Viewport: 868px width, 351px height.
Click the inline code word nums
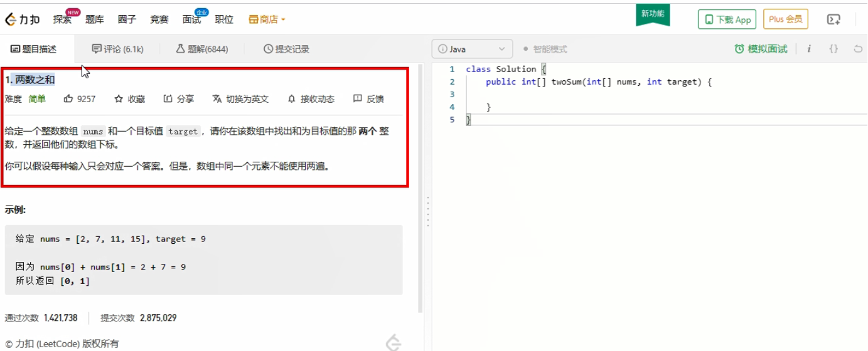[93, 132]
